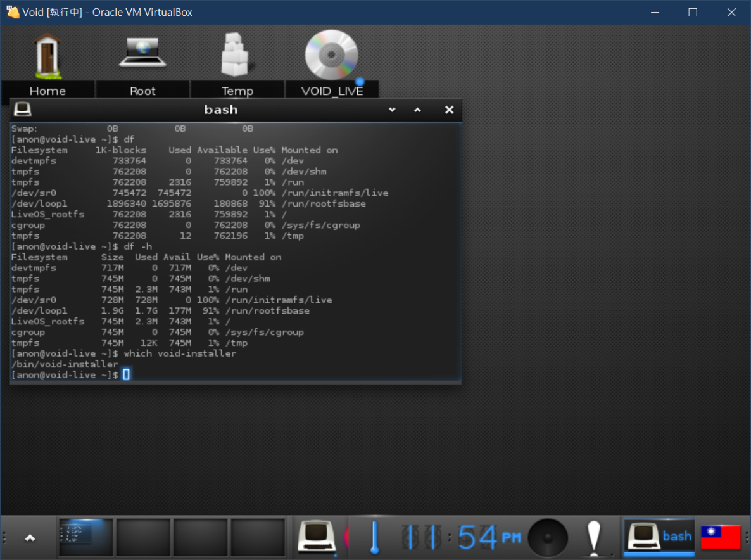Maximize bash window with up chevron
The width and height of the screenshot is (751, 560).
coord(417,110)
